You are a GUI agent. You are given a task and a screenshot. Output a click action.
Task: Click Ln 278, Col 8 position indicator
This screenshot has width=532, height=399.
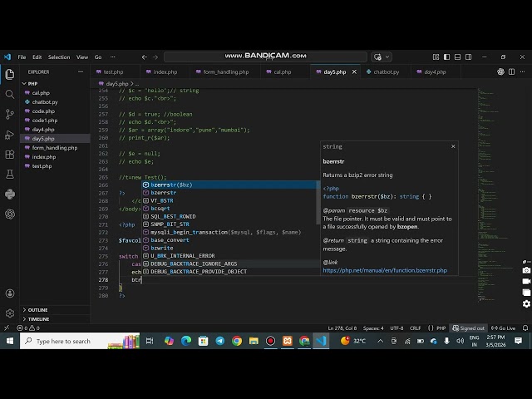[x=342, y=328]
